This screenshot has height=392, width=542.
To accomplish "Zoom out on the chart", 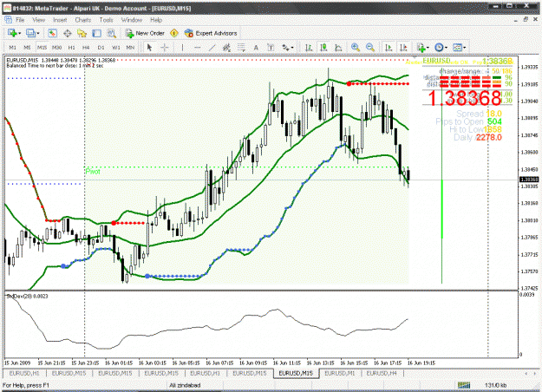I will pos(369,48).
